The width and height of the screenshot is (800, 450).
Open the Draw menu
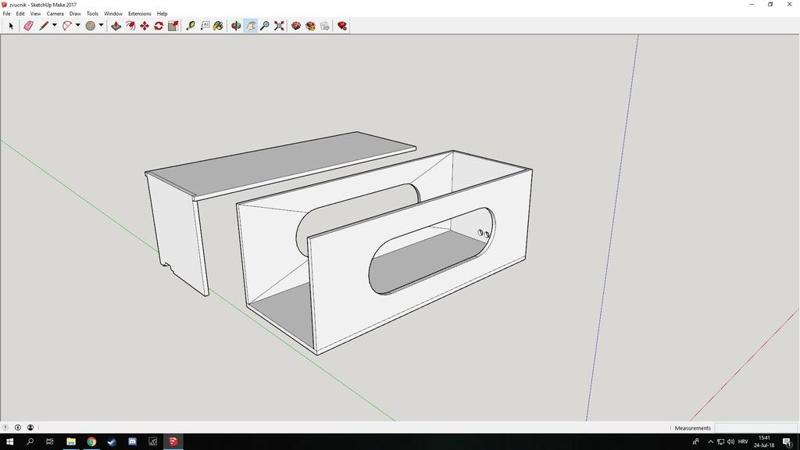[75, 14]
